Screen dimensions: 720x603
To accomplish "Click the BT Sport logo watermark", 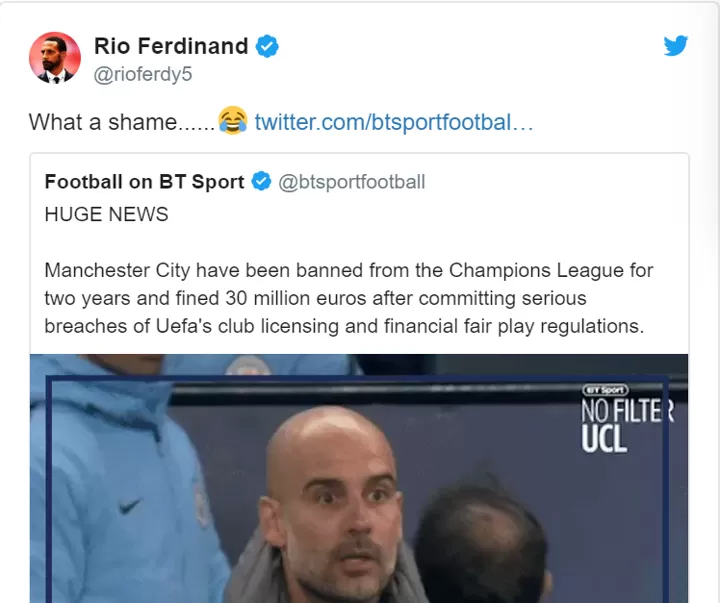I will [605, 390].
